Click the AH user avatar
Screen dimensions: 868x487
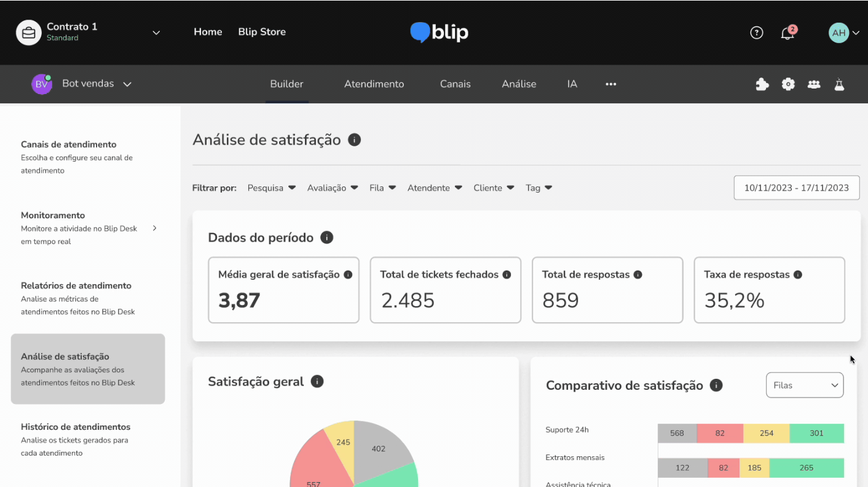(838, 33)
